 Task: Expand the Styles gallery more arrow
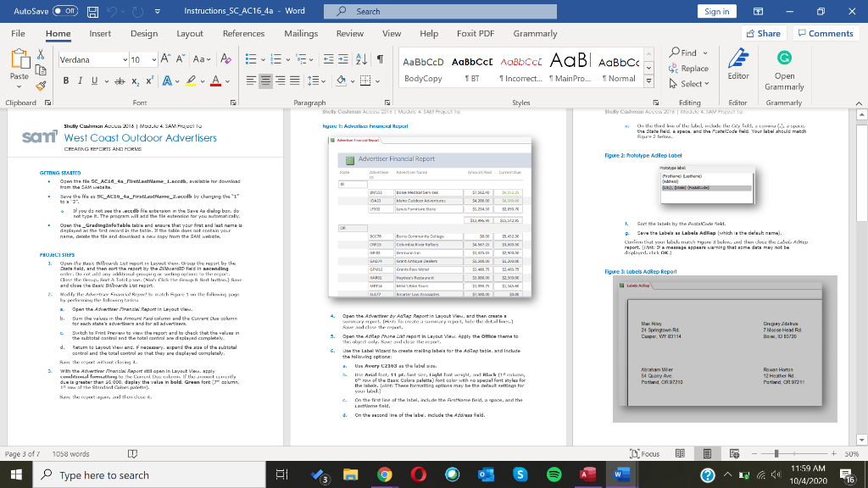(x=648, y=82)
